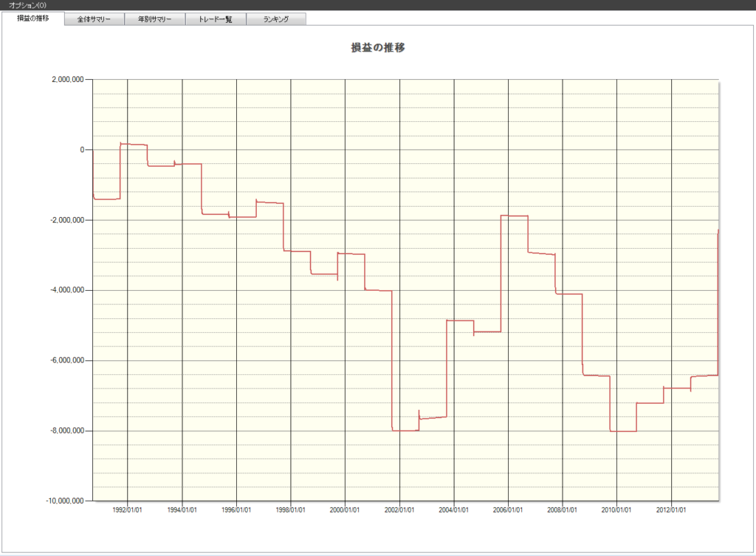Click the 2010/01/01 x-axis label

click(616, 510)
